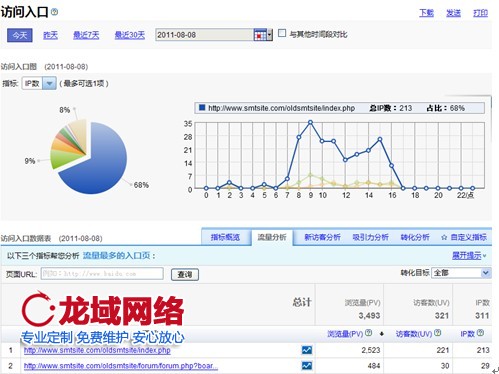The width and height of the screenshot is (499, 374).
Task: Click trend chart icon for forum.php row
Action: pyautogui.click(x=307, y=366)
